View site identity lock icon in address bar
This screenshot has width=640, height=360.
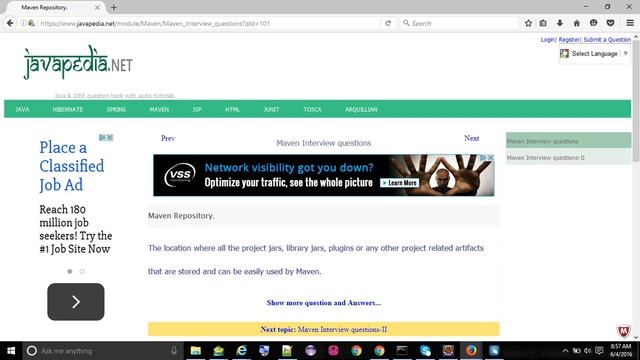(x=31, y=23)
